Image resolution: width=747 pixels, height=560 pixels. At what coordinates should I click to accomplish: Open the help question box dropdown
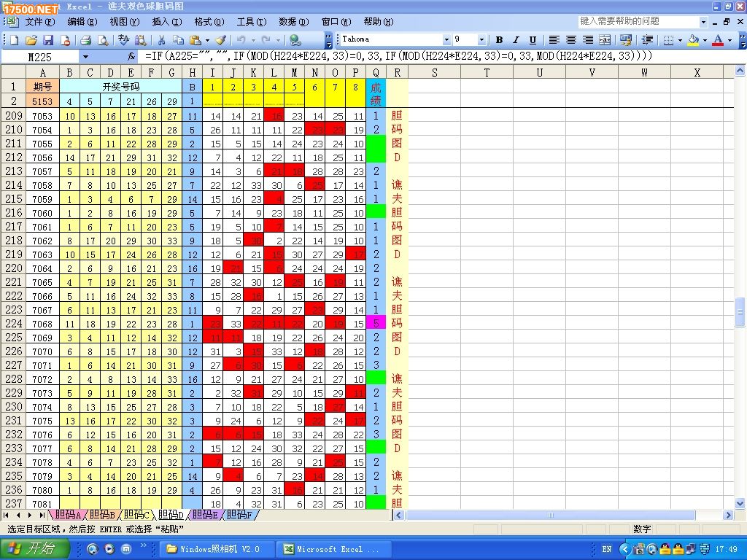coord(703,21)
